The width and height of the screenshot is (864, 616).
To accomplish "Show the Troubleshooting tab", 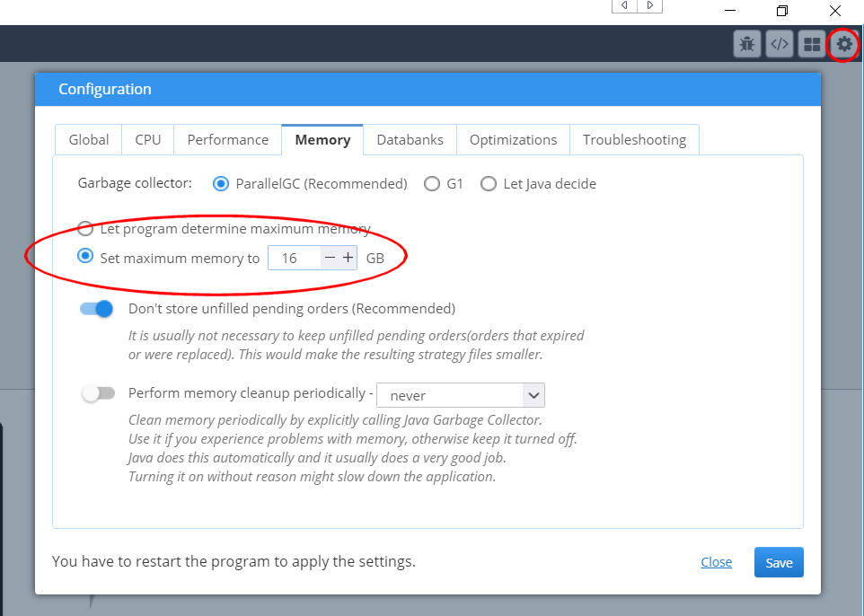I will click(634, 140).
